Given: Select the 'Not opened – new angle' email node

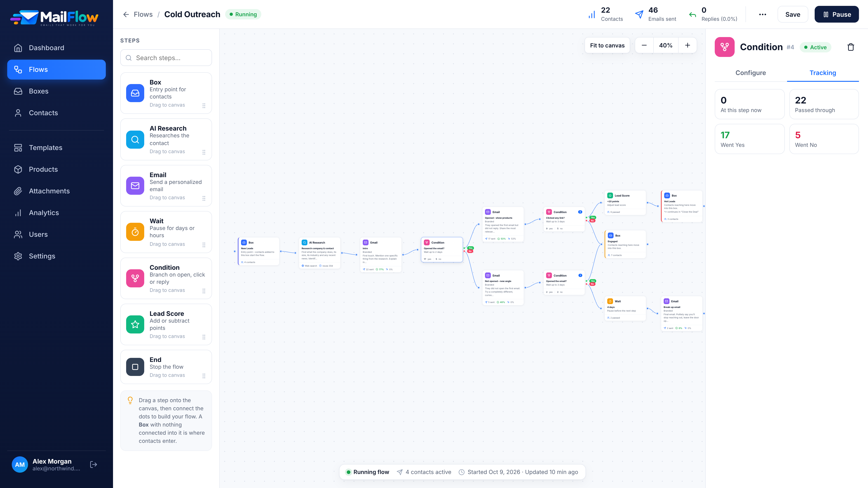Looking at the screenshot, I should tap(503, 288).
